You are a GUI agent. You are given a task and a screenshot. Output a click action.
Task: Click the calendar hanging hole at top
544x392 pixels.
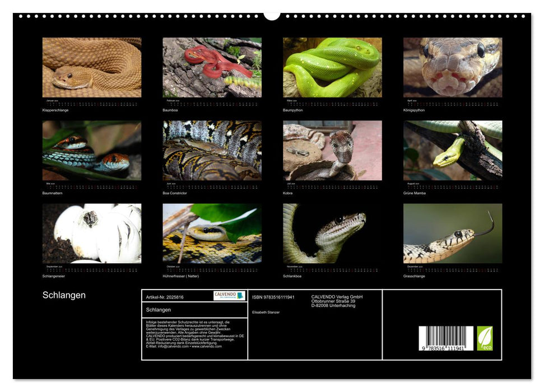(x=272, y=15)
